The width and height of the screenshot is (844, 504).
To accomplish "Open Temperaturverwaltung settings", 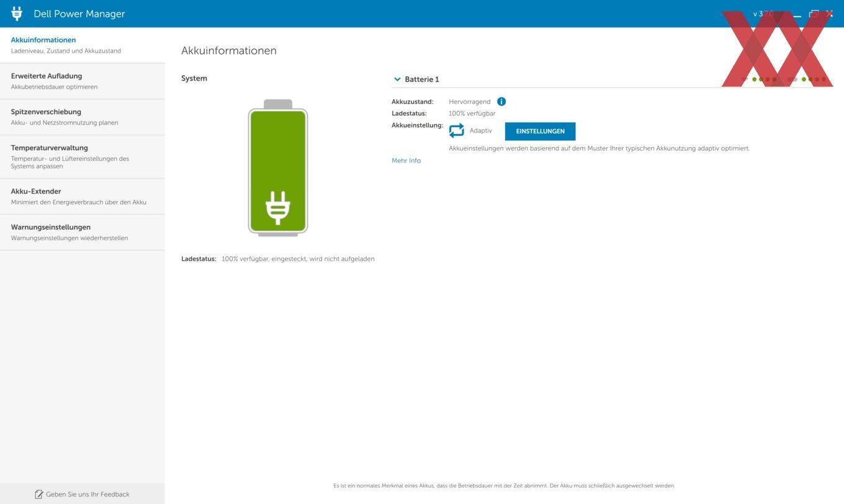I will tap(83, 157).
